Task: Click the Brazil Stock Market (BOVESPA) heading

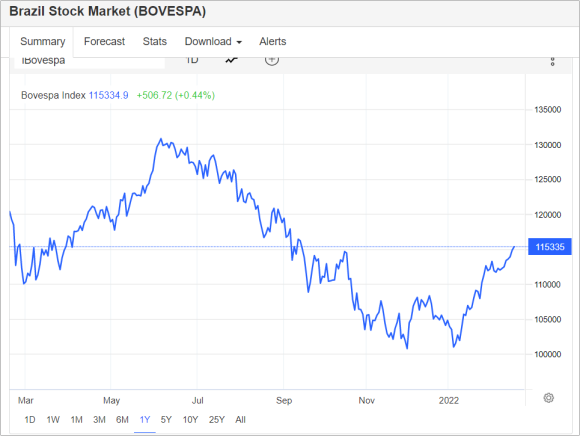Action: pyautogui.click(x=107, y=11)
